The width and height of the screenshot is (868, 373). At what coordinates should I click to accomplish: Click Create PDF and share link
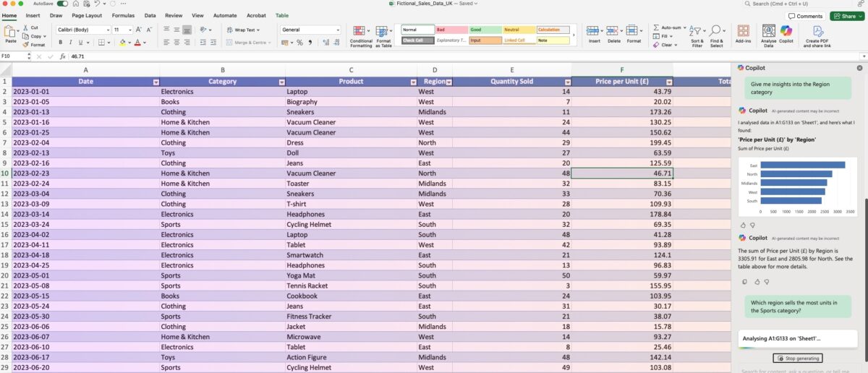click(817, 34)
